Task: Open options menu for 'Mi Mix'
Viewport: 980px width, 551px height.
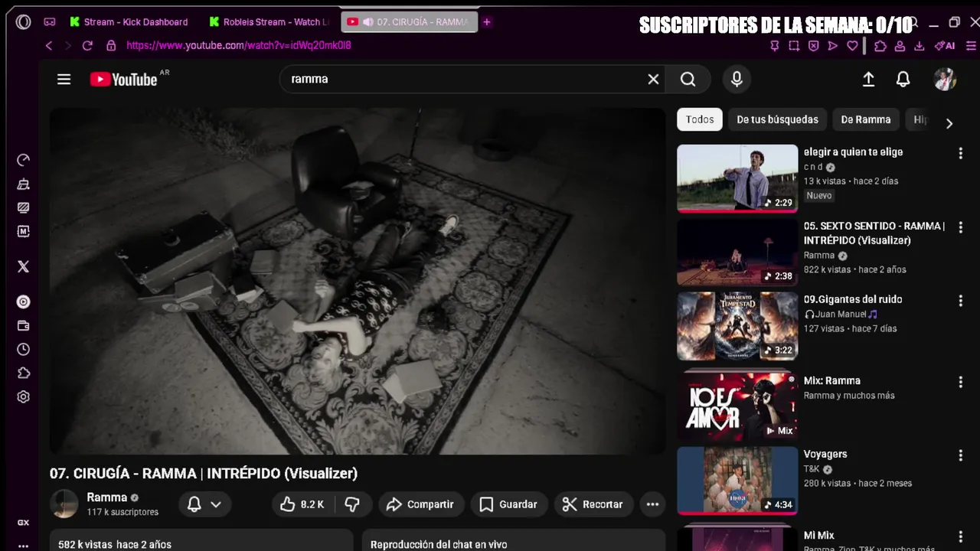Action: point(960,536)
